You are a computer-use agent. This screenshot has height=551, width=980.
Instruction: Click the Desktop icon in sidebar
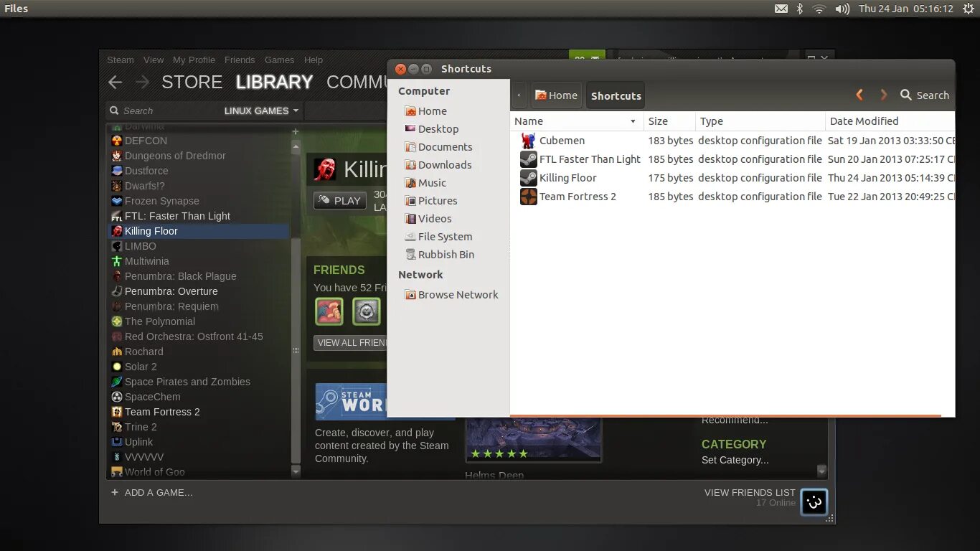coord(410,129)
